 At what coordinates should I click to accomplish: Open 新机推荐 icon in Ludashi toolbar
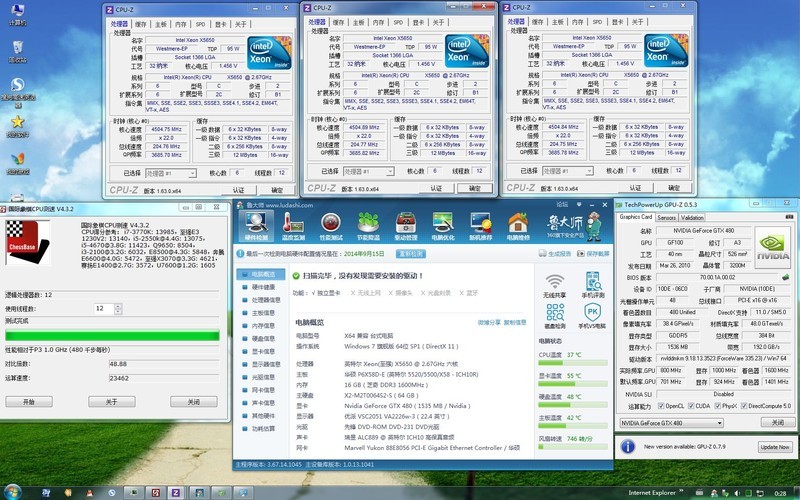(480, 226)
